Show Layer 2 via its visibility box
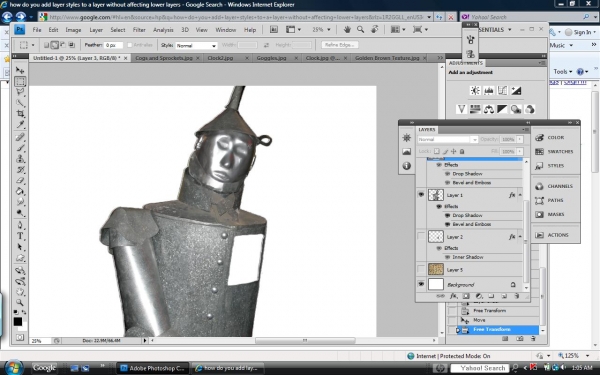 click(x=421, y=236)
